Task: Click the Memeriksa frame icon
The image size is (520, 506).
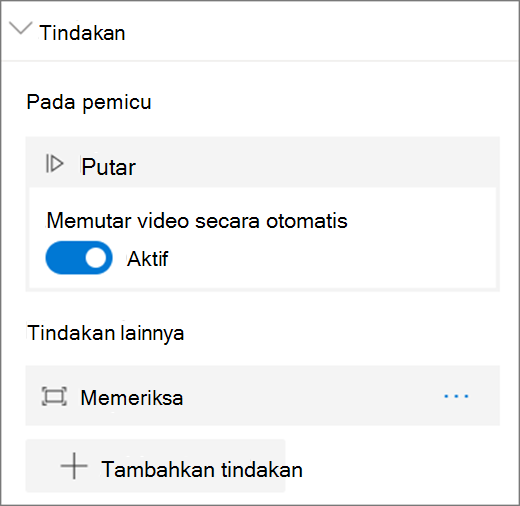Action: pos(54,396)
